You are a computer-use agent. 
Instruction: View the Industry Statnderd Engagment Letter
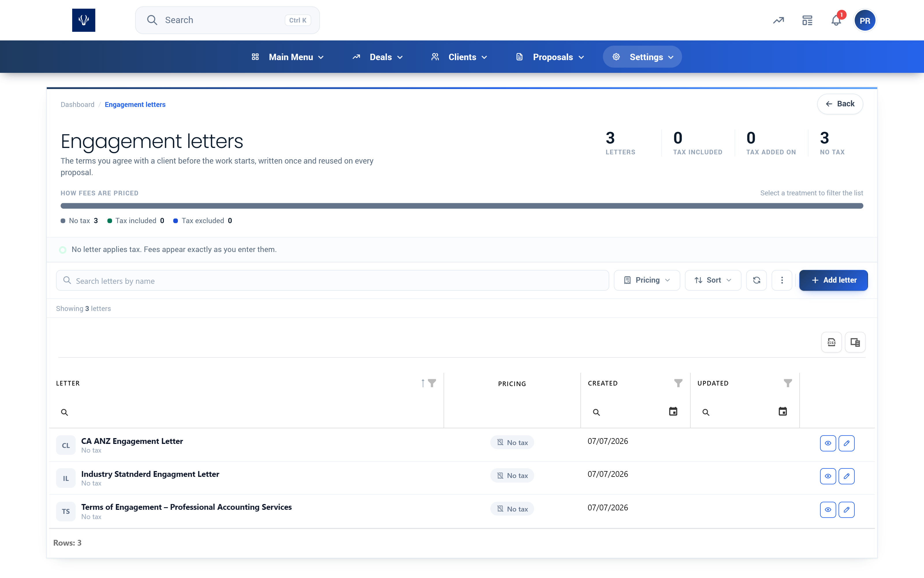[x=828, y=476]
